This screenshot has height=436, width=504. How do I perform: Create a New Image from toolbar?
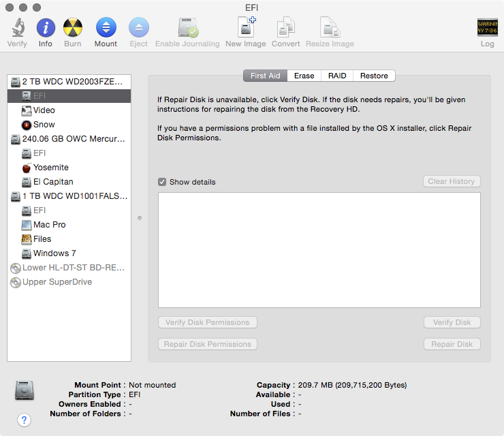247,27
